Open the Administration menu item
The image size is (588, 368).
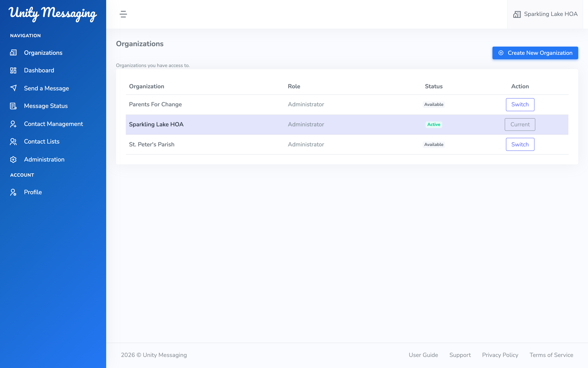(x=44, y=159)
